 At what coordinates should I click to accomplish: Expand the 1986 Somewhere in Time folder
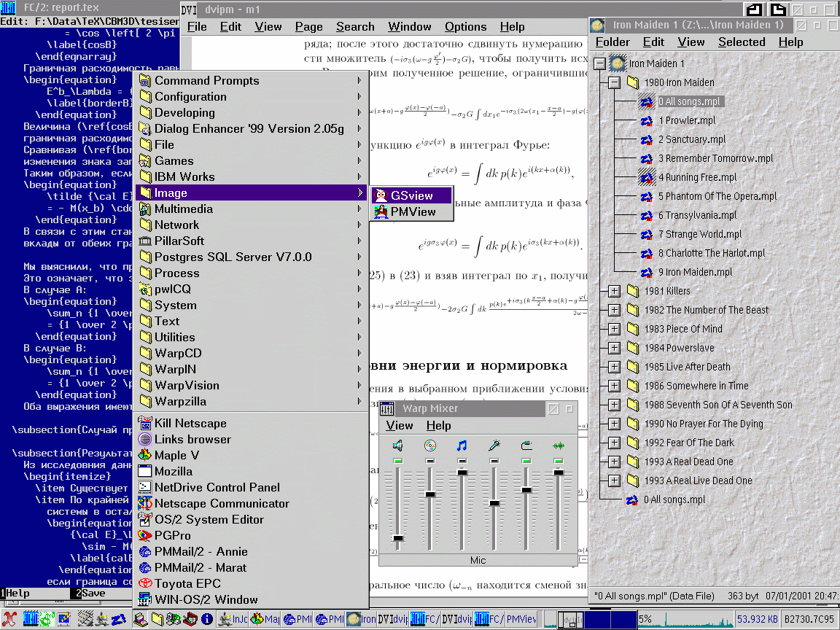point(614,386)
